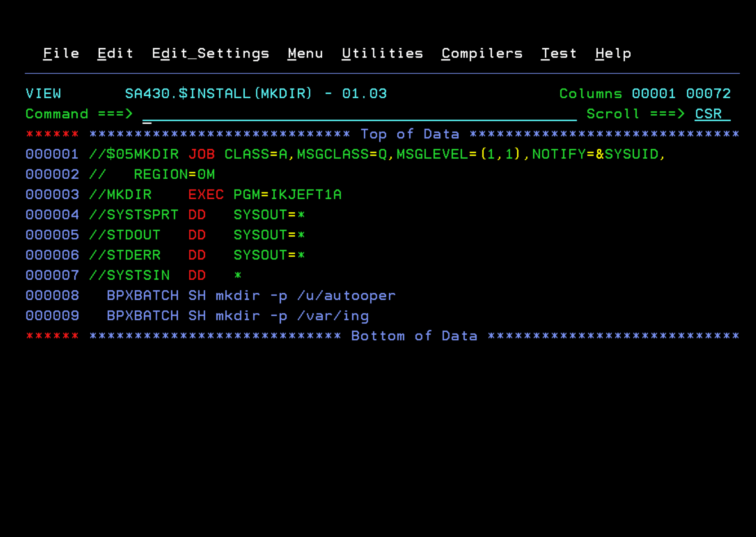The image size is (756, 537).
Task: Select the Scroll amount field showing CSR
Action: (x=709, y=114)
